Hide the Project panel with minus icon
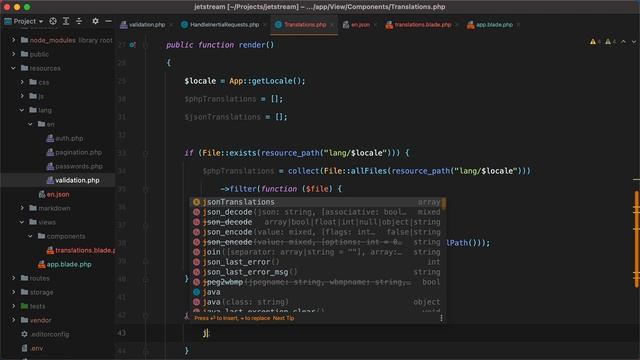This screenshot has height=360, width=640. [108, 21]
